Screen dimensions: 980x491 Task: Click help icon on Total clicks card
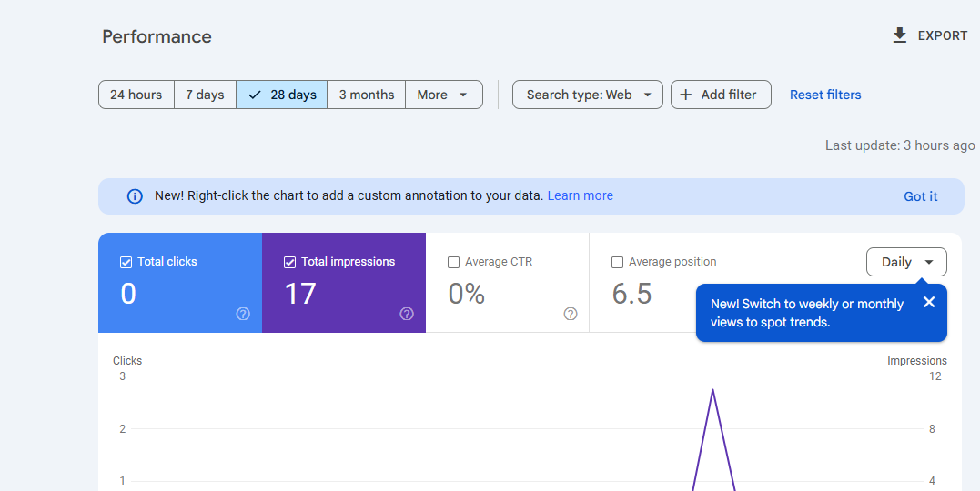[243, 314]
